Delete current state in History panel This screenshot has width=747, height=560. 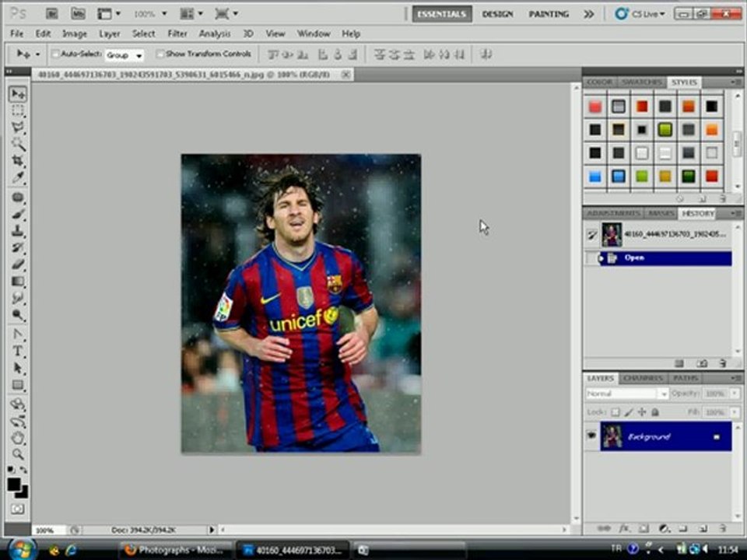[723, 363]
